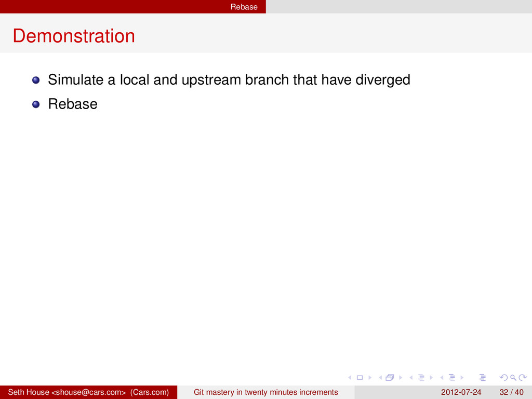Screen dimensions: 532x399
Task: Click the magnifier search icon
Action: pos(513,378)
